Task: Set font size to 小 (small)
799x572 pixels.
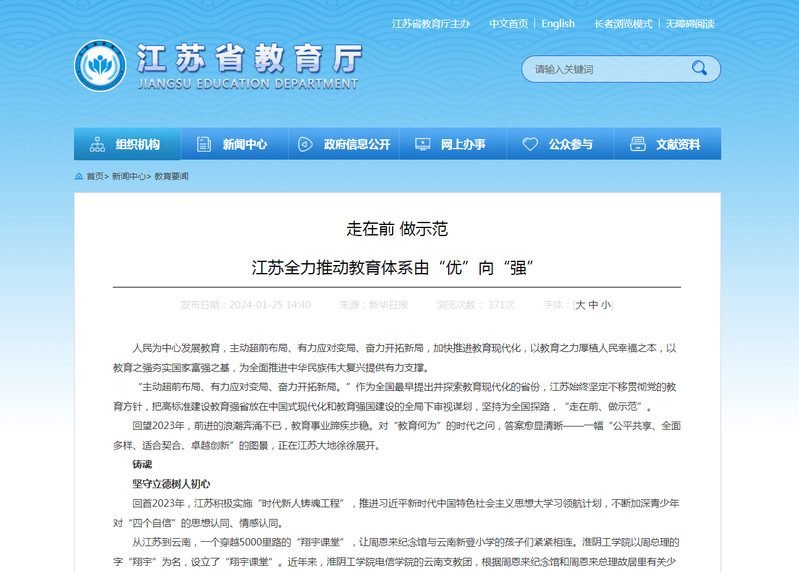Action: point(606,305)
